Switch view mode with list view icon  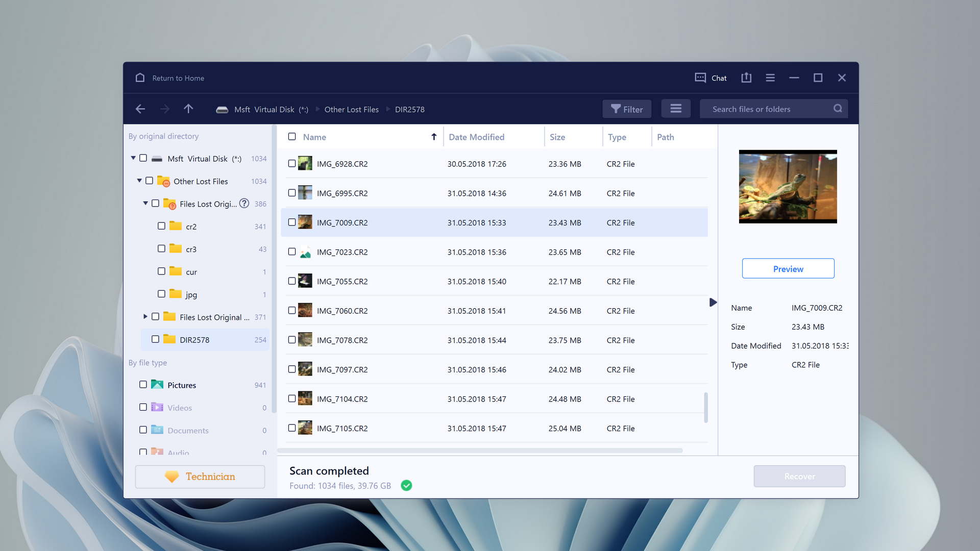click(676, 109)
